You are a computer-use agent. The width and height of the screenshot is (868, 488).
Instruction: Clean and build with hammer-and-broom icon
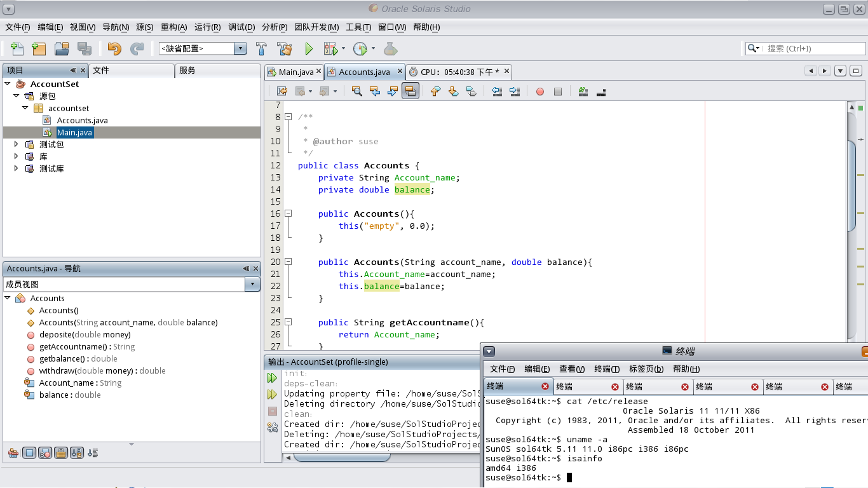coord(284,48)
